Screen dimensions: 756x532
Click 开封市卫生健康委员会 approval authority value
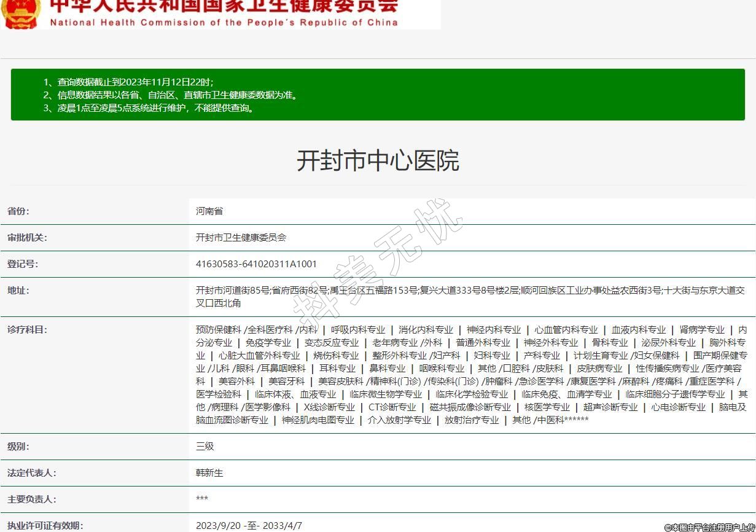pyautogui.click(x=241, y=238)
